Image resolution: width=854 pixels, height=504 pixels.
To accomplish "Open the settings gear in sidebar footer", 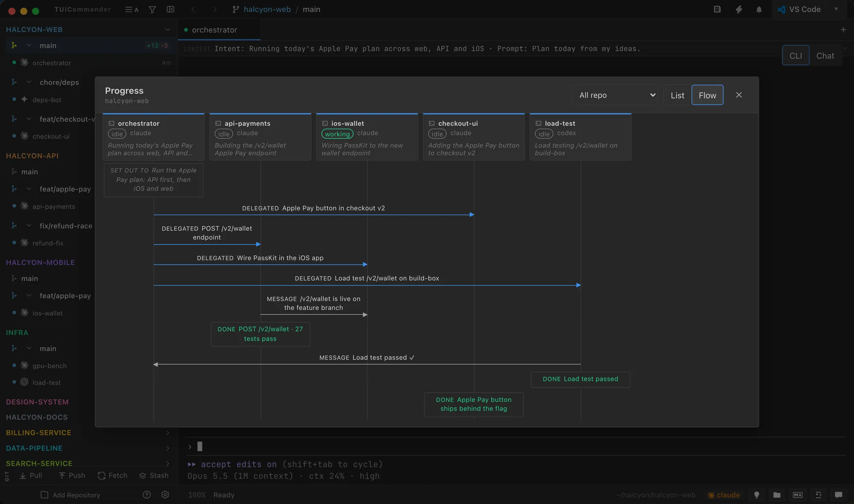I will coord(165,495).
